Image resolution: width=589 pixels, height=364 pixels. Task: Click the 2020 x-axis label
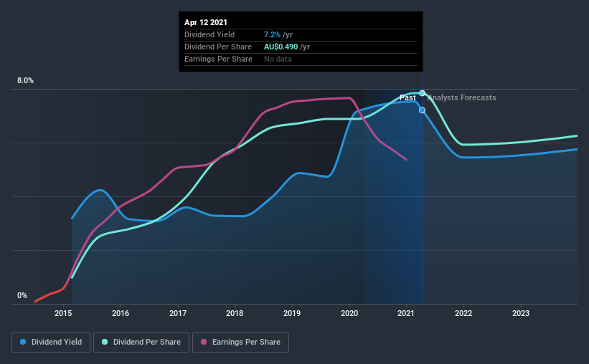pos(349,313)
